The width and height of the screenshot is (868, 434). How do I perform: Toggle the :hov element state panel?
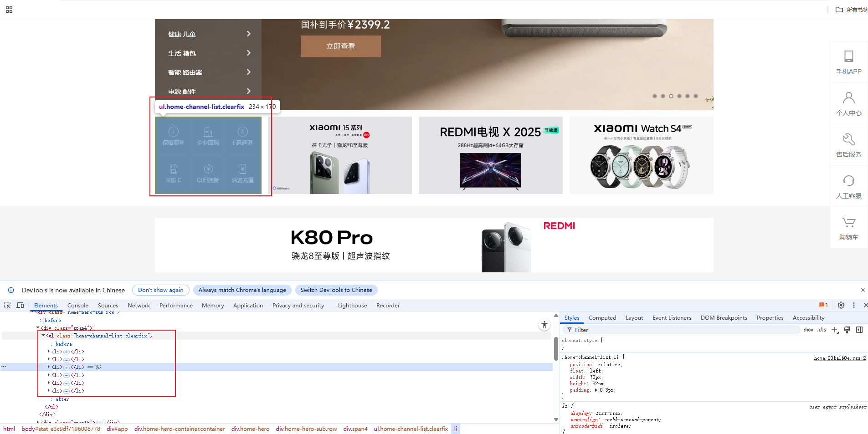808,330
